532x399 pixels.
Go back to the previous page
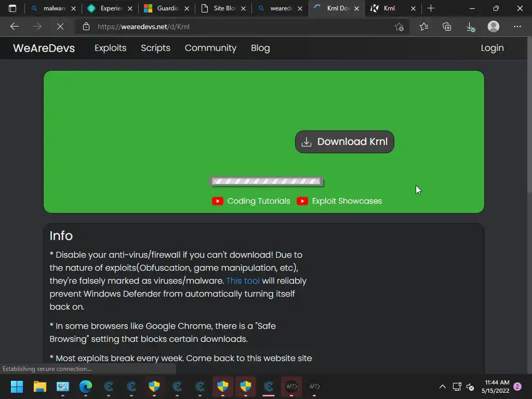click(14, 26)
